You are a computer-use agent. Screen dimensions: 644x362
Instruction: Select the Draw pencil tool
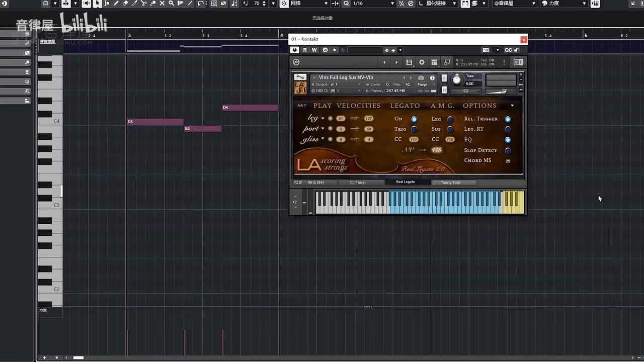pyautogui.click(x=116, y=4)
